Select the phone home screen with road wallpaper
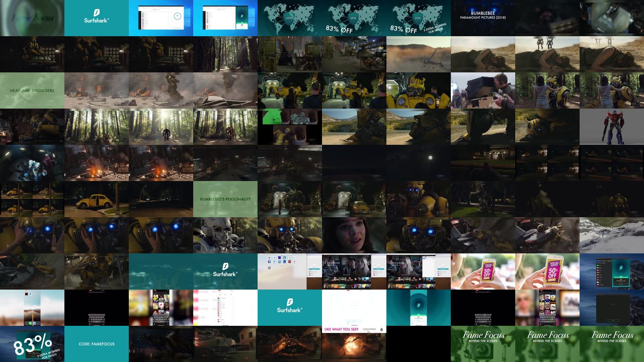 [32, 308]
